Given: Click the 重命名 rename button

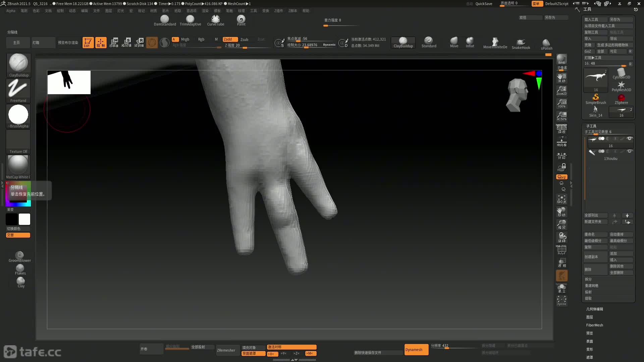Looking at the screenshot, I should [595, 234].
